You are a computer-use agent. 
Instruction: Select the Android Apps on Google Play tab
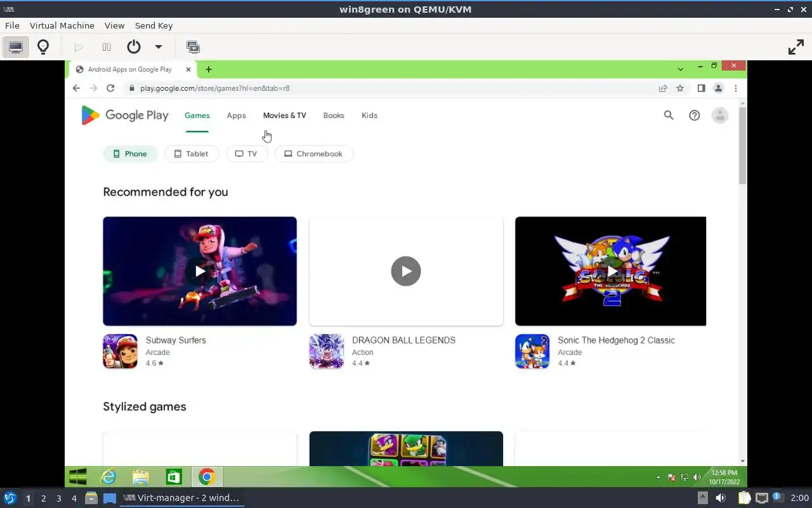pos(130,69)
